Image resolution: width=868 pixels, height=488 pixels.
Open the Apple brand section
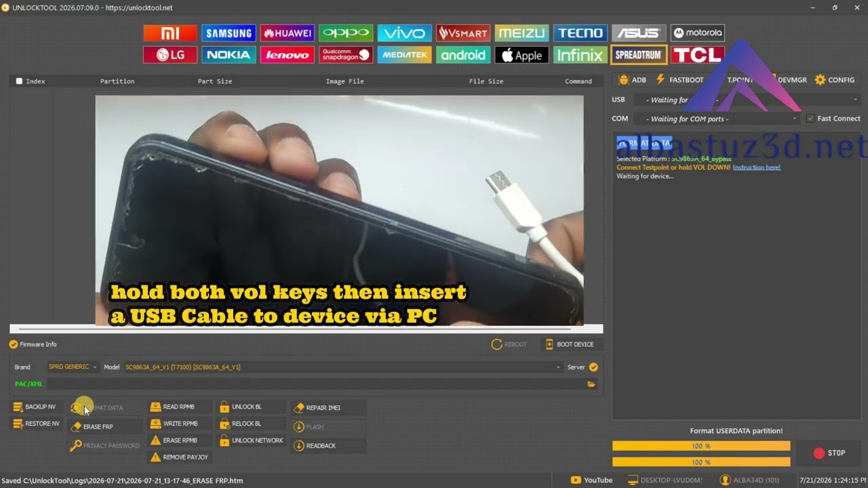pyautogui.click(x=521, y=55)
